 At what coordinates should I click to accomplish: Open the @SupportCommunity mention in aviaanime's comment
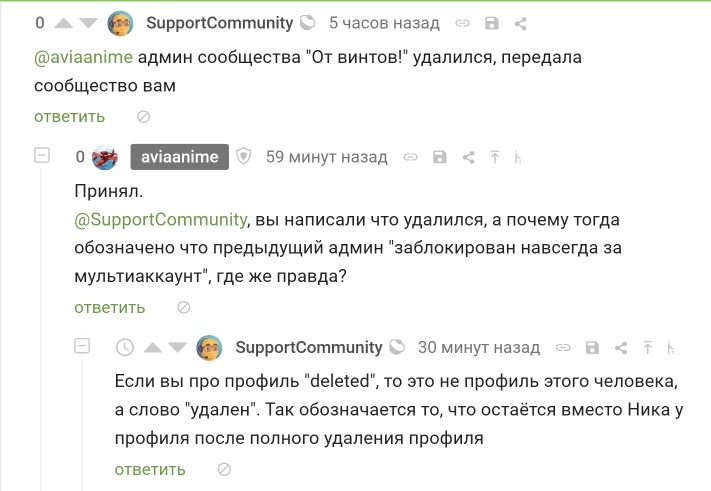click(x=160, y=219)
